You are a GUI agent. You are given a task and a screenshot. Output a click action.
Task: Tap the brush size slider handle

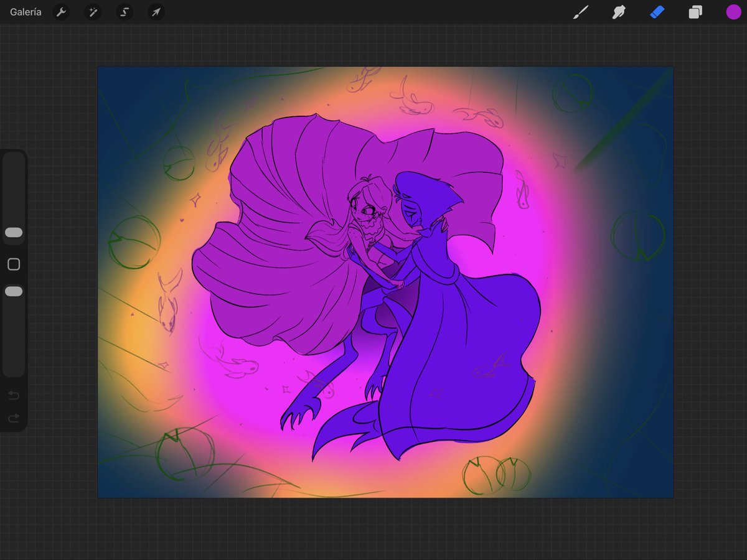click(14, 232)
